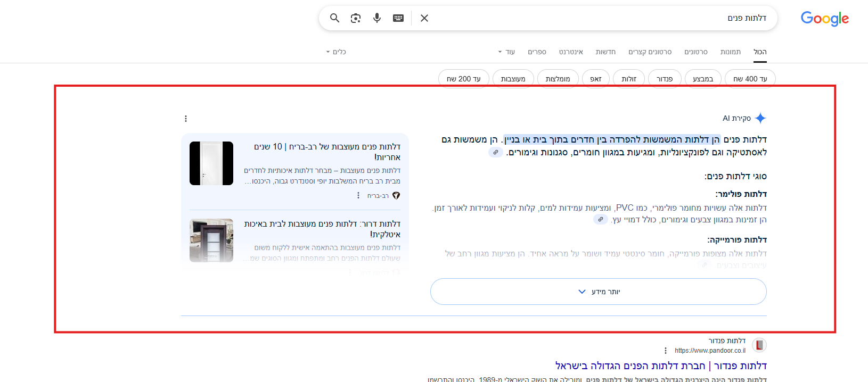Click source link icon after first paragraph
The image size is (868, 382).
496,153
